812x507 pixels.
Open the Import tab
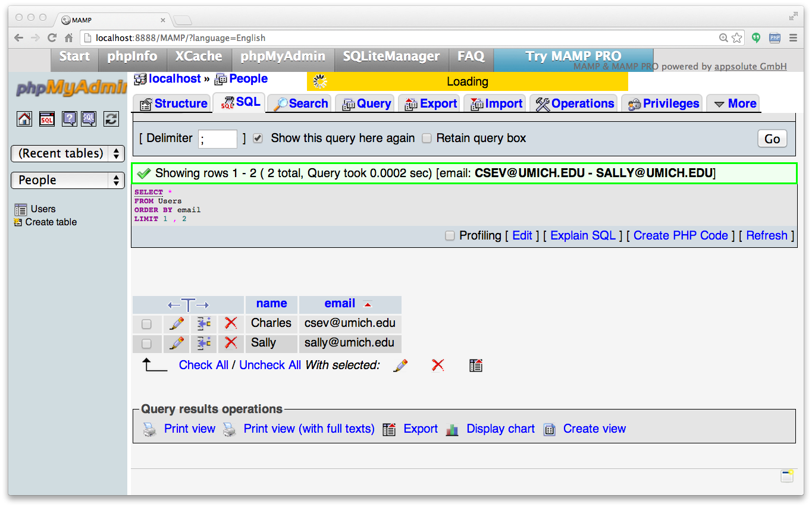(496, 103)
